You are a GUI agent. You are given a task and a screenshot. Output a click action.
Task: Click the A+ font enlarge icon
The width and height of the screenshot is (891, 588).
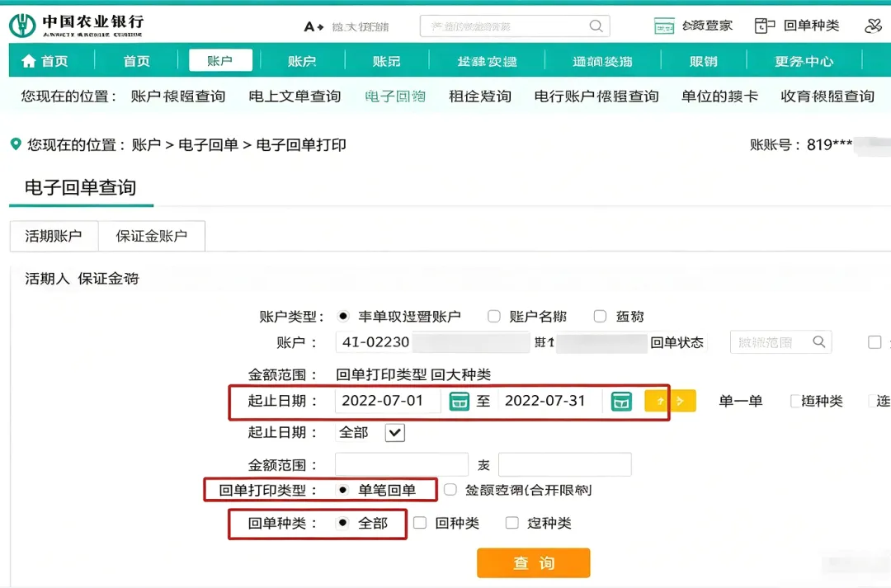click(x=313, y=26)
